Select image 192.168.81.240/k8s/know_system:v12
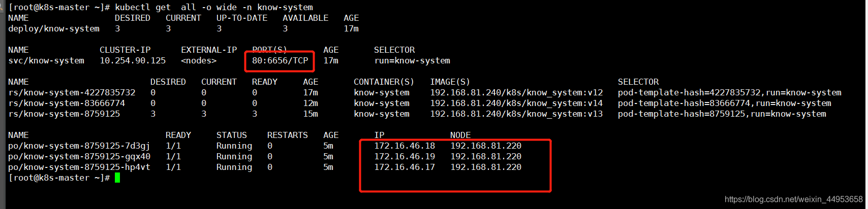 point(516,93)
